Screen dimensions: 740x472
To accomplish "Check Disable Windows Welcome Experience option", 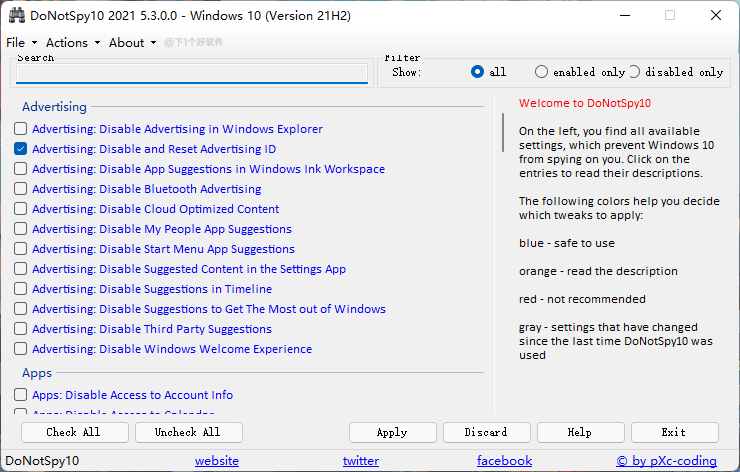I will click(21, 349).
